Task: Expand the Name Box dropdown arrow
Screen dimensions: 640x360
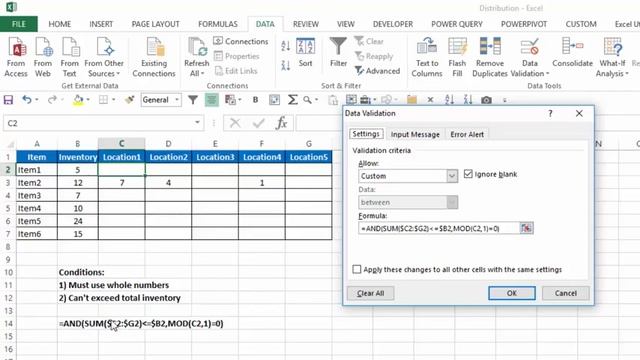Action: pyautogui.click(x=197, y=122)
